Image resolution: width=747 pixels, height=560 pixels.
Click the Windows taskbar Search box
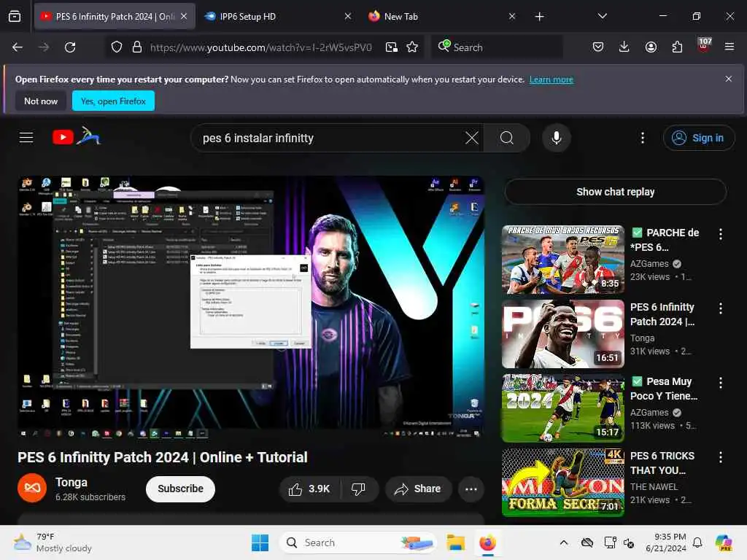[x=357, y=542]
